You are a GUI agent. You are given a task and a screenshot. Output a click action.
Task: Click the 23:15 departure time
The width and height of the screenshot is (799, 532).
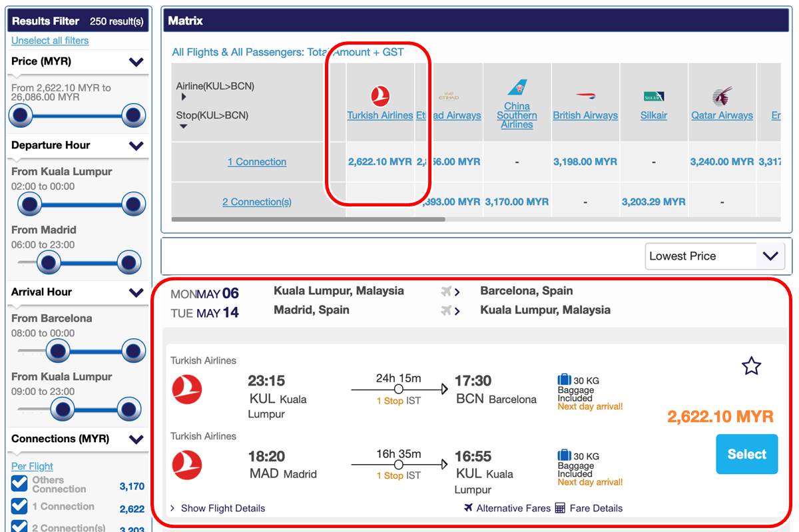tap(266, 381)
